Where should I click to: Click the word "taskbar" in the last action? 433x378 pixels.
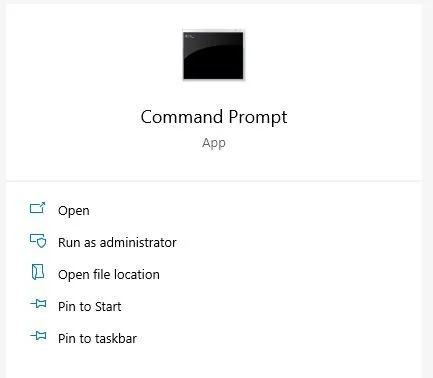[x=116, y=338]
